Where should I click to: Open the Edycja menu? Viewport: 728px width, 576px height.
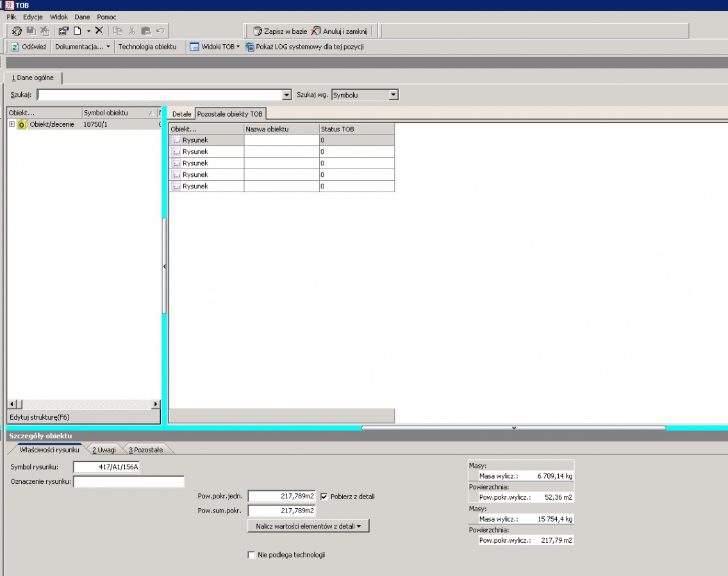(33, 17)
